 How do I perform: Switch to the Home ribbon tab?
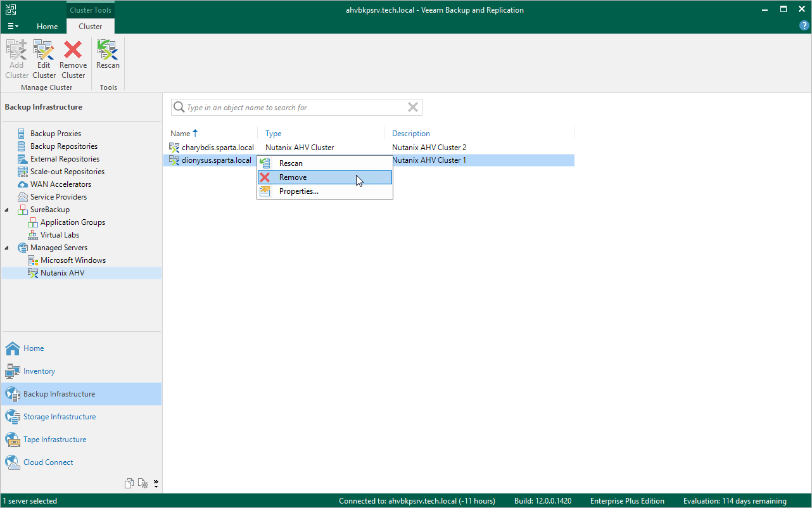point(48,27)
